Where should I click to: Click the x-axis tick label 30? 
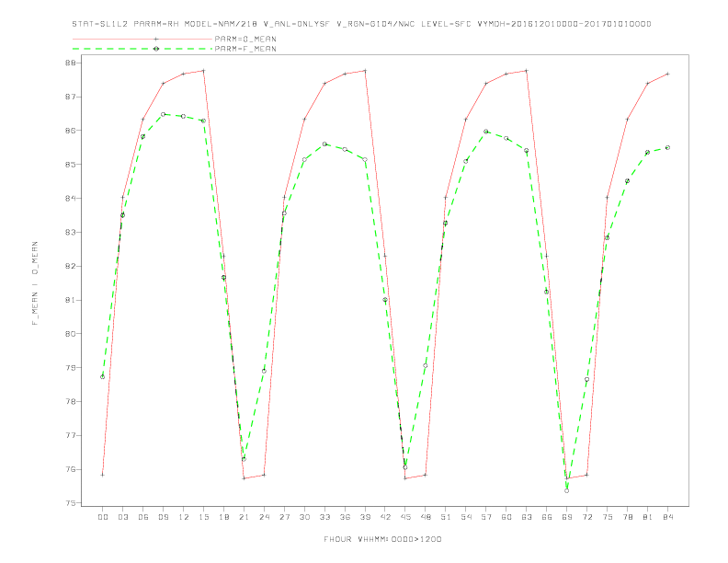tap(304, 517)
